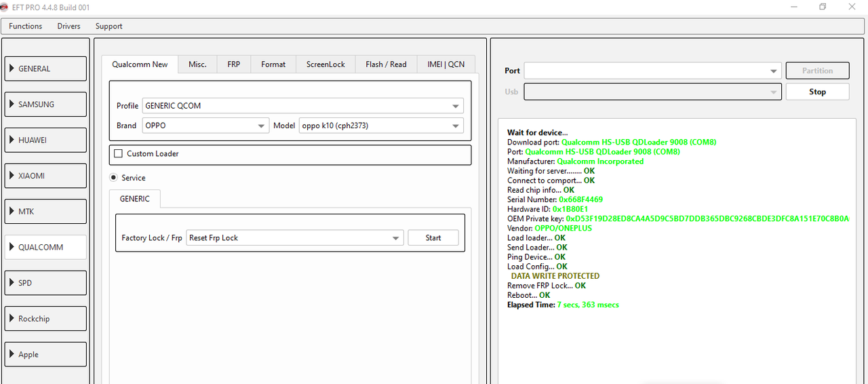The width and height of the screenshot is (868, 384).
Task: Click the EFT PRO app icon in title bar
Action: [5, 7]
